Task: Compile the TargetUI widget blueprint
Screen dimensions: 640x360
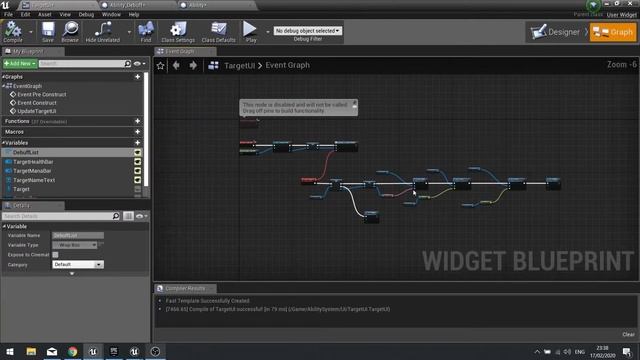Action: click(x=13, y=32)
